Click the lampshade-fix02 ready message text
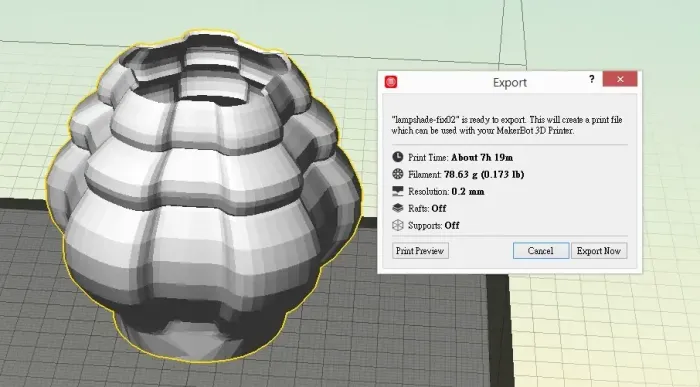The image size is (700, 387). point(507,125)
